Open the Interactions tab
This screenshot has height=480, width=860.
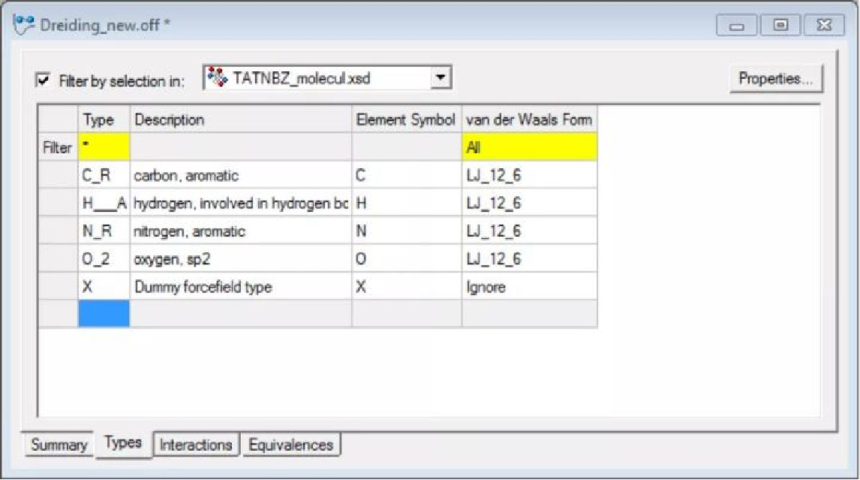tap(196, 444)
